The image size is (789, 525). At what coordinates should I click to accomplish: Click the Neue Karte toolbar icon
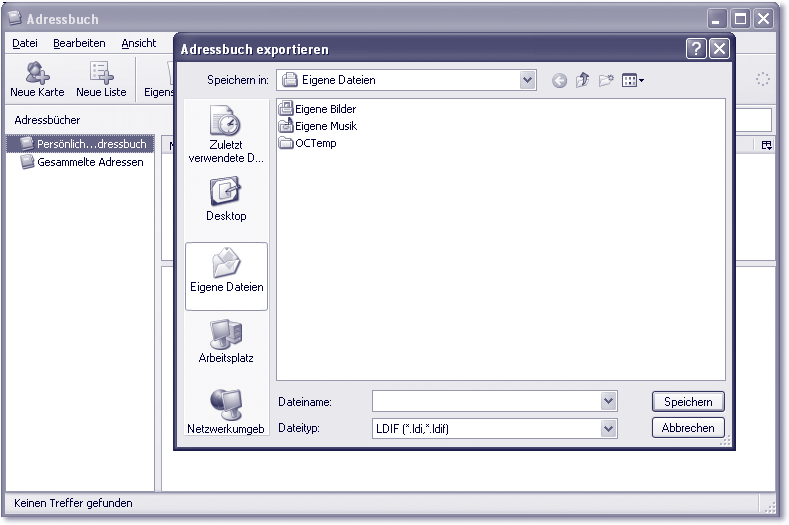(37, 79)
